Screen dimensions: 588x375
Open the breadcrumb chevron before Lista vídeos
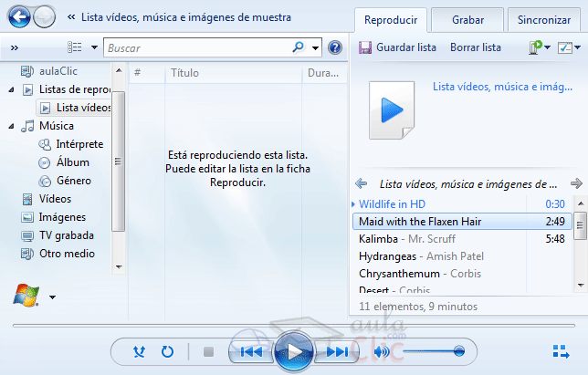[71, 16]
